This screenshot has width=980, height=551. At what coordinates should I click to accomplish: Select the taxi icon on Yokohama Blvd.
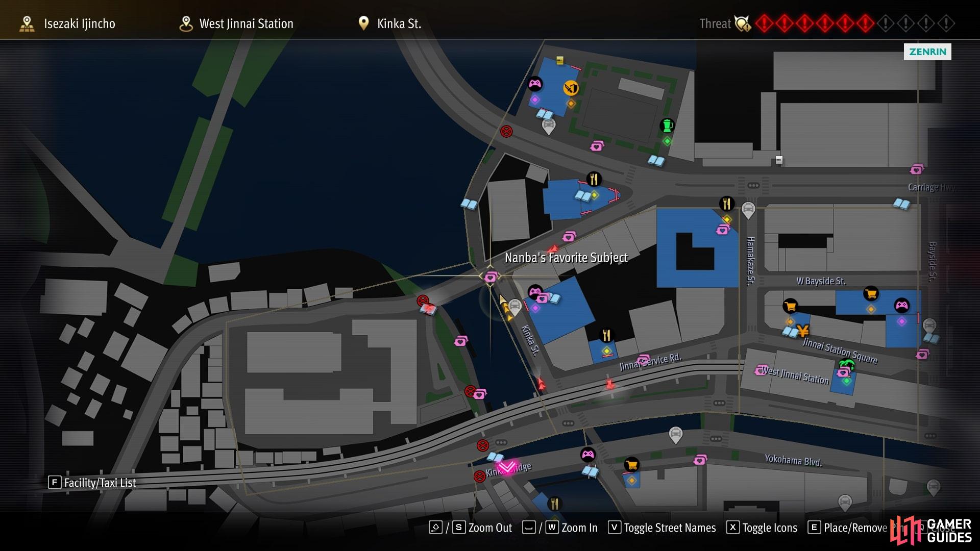click(x=676, y=435)
